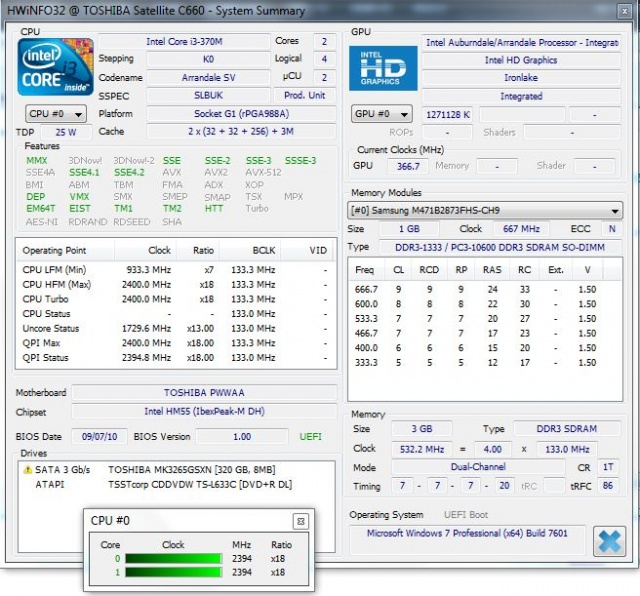Open the GPU #0 selector dropdown
The width and height of the screenshot is (640, 596).
pyautogui.click(x=381, y=114)
